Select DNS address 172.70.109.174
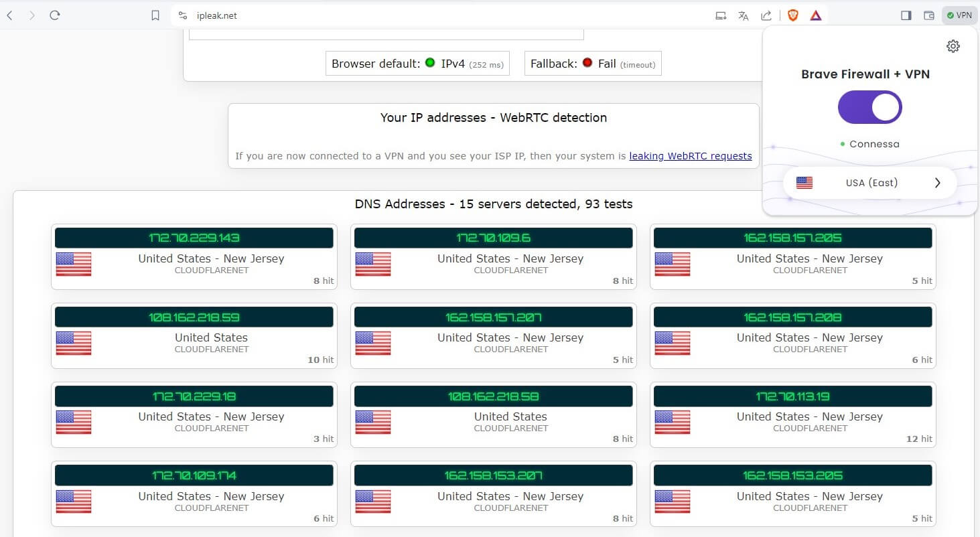Viewport: 980px width, 537px height. (x=194, y=475)
